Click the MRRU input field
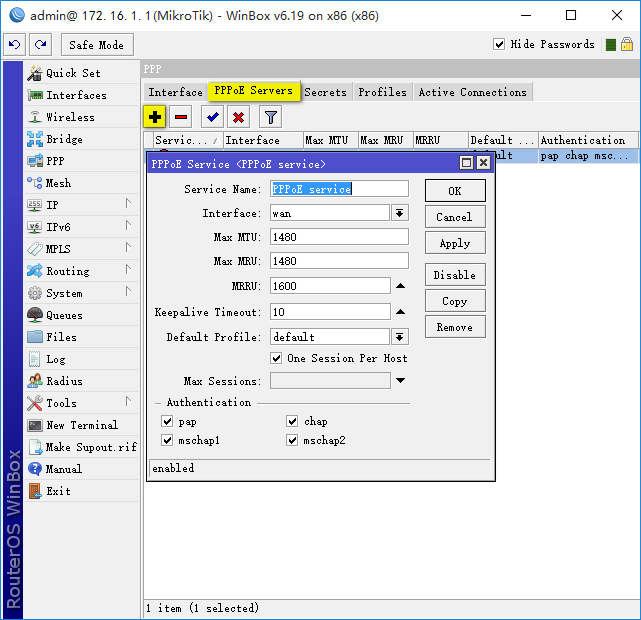 click(x=330, y=286)
